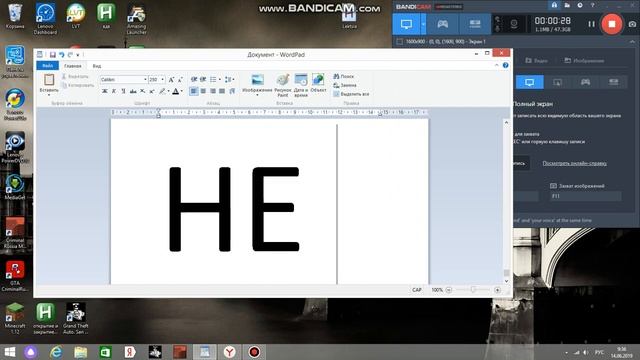Image resolution: width=640 pixels, height=360 pixels.
Task: Stop the Bandicam recording
Action: [x=611, y=24]
